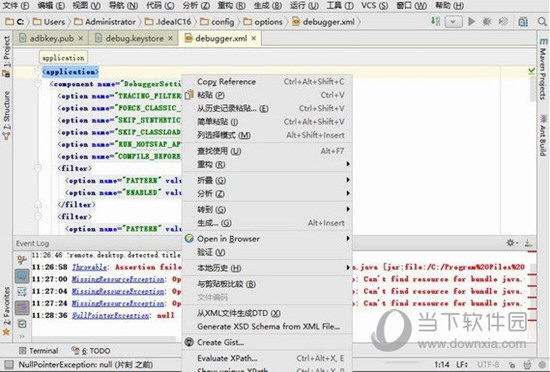This screenshot has width=550, height=372.
Task: Toggle Event Log balloon notification icon
Action: pyautogui.click(x=22, y=276)
